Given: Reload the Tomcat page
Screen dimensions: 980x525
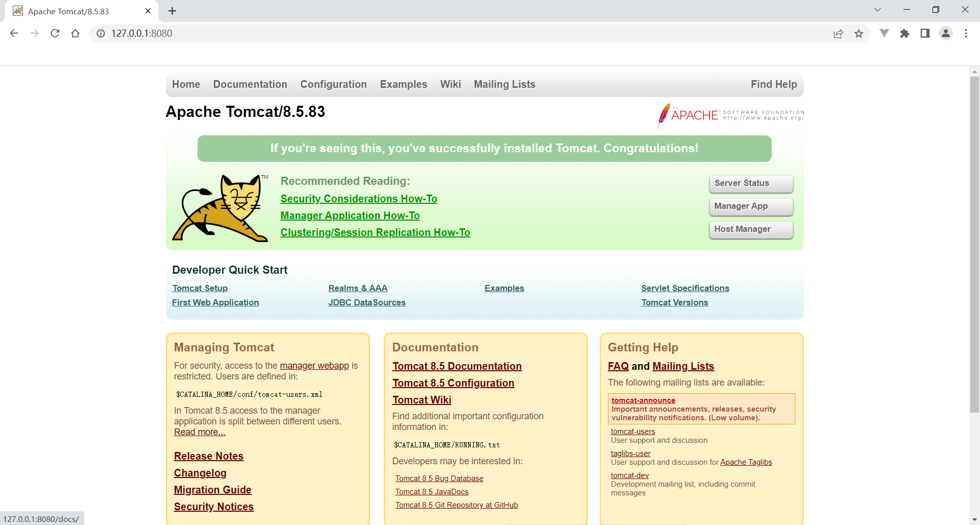Looking at the screenshot, I should [55, 33].
